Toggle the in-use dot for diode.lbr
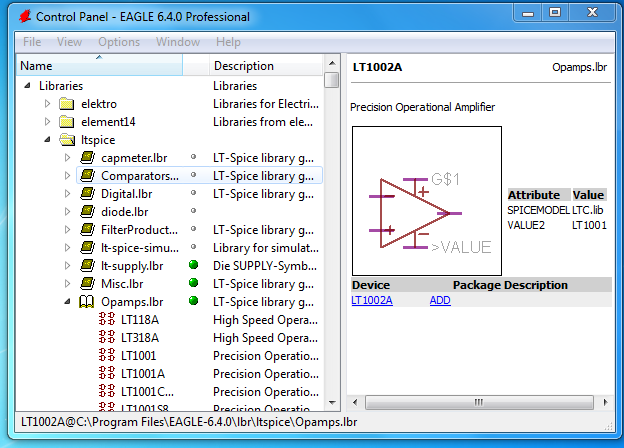Image resolution: width=624 pixels, height=448 pixels. click(193, 211)
